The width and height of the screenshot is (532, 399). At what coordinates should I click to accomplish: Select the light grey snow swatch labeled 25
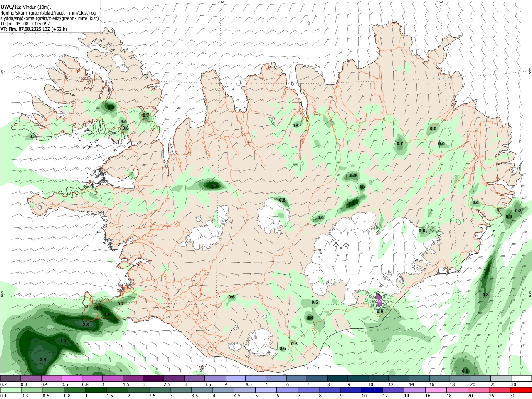(x=501, y=379)
